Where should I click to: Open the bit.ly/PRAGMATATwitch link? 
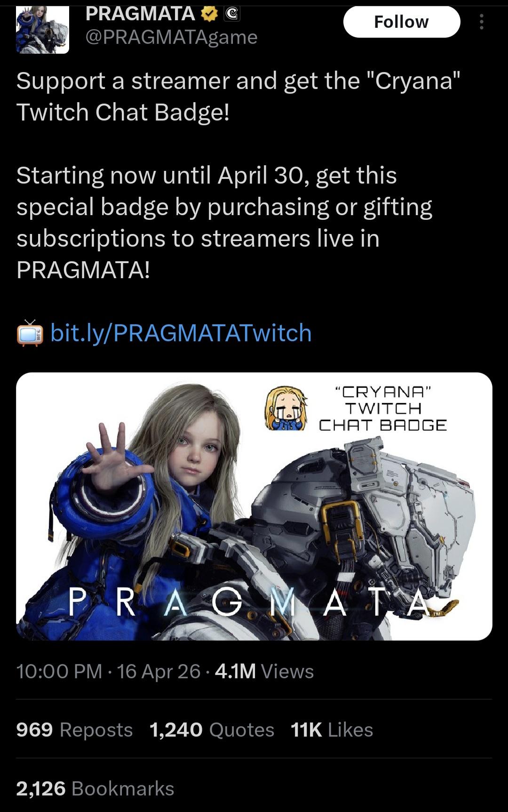(x=181, y=333)
